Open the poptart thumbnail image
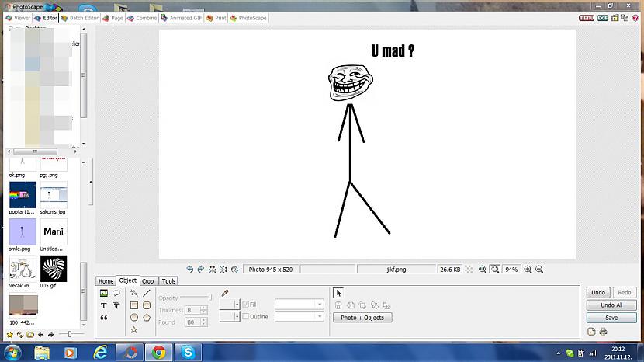The image size is (644, 362). click(23, 195)
